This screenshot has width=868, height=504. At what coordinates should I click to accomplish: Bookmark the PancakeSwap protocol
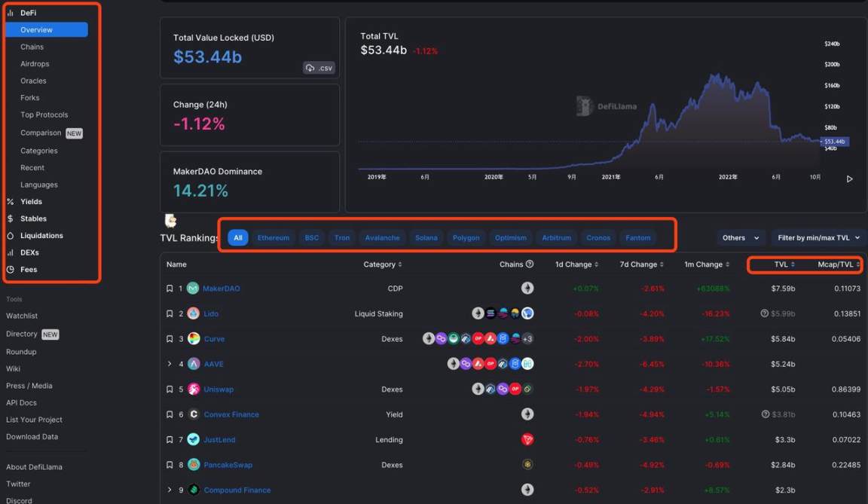tap(170, 465)
